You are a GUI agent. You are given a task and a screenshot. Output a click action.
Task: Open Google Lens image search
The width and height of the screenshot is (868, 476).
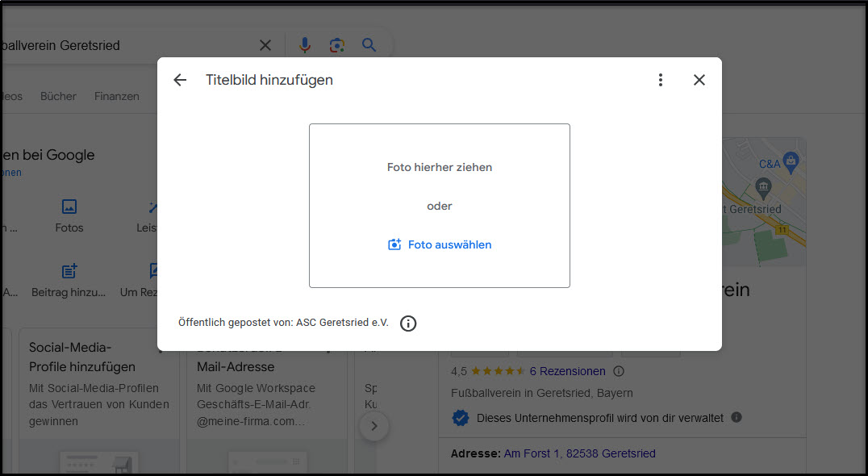pyautogui.click(x=336, y=45)
